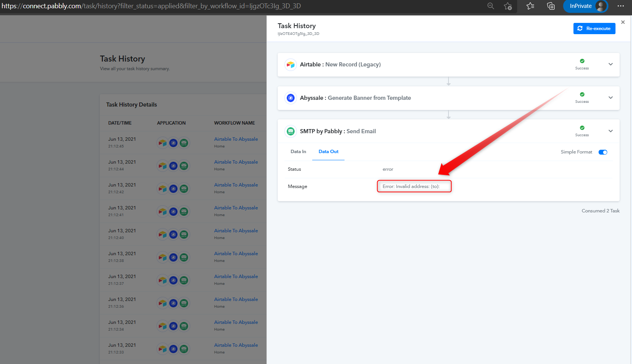Open the Airtable To Abyssale link at 21:12:38

pyautogui.click(x=236, y=254)
